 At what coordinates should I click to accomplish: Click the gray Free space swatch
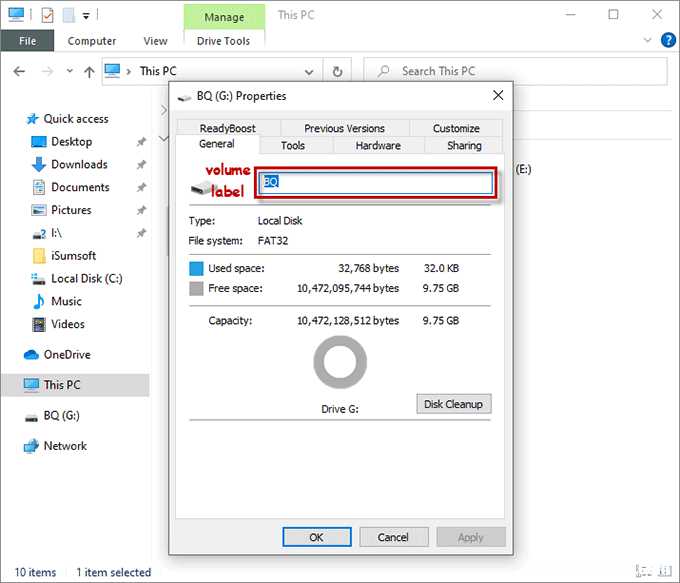coord(196,288)
